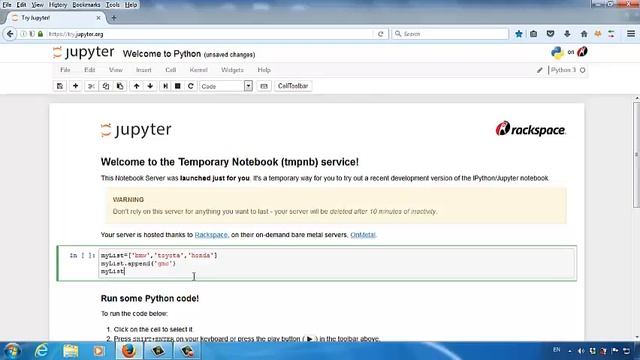Screen dimensions: 640x360
Task: Open a new browser tab with the plus
Action: coord(114,18)
